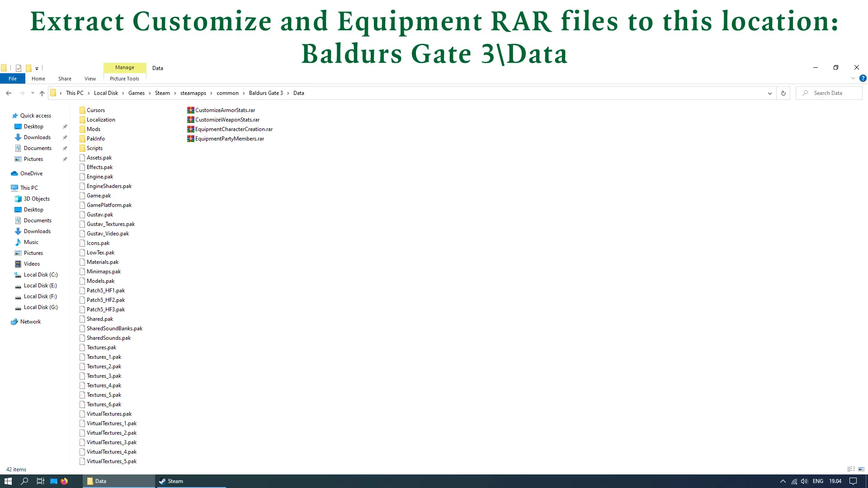
Task: Open the Picture Tools tab
Action: click(124, 79)
